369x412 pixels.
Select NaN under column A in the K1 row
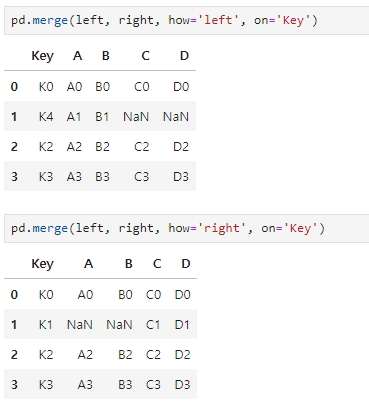pyautogui.click(x=80, y=325)
